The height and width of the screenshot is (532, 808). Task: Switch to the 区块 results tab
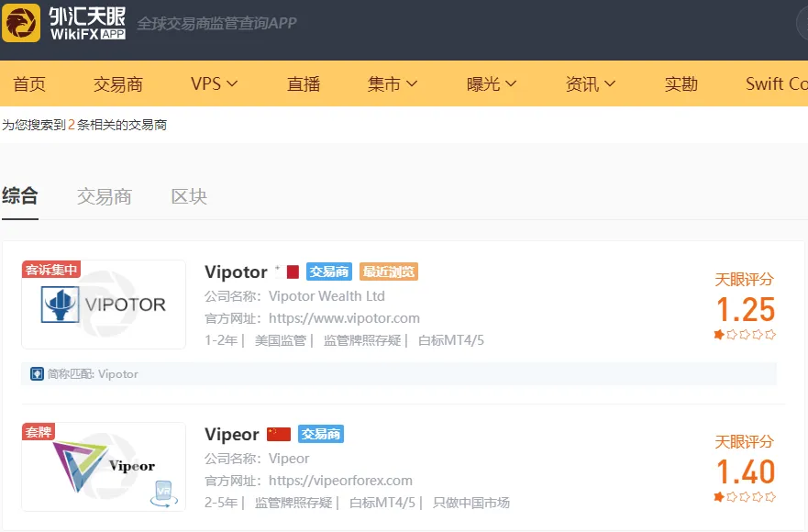(189, 196)
